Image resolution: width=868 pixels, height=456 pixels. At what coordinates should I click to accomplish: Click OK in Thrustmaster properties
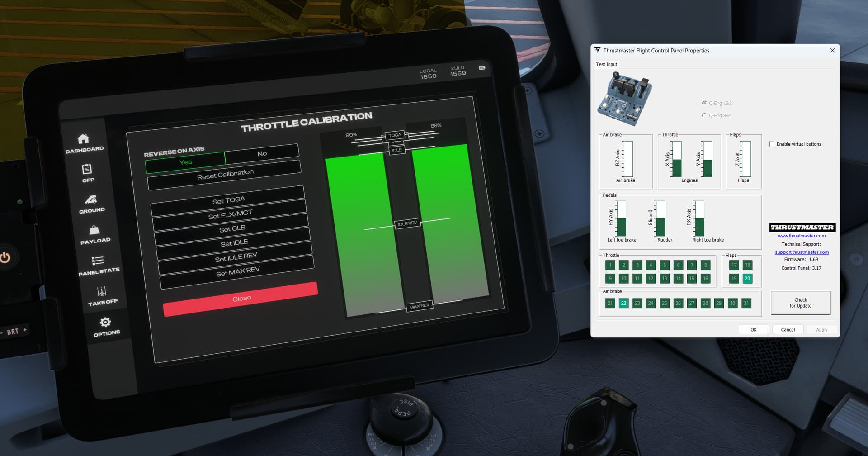(x=753, y=330)
